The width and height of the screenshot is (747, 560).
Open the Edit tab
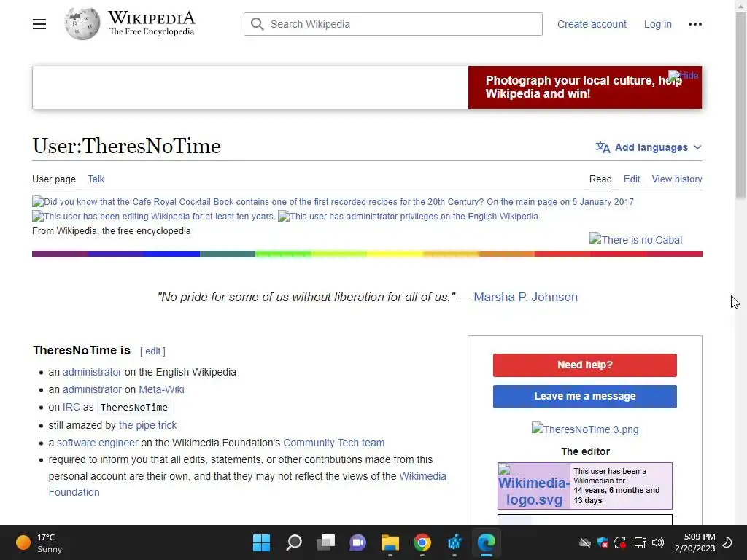[632, 179]
